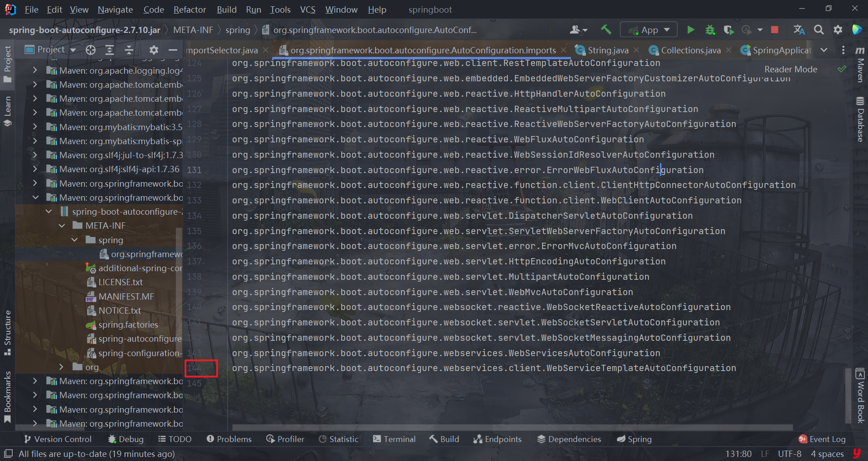
Task: Hide the Project tool window
Action: (x=173, y=50)
